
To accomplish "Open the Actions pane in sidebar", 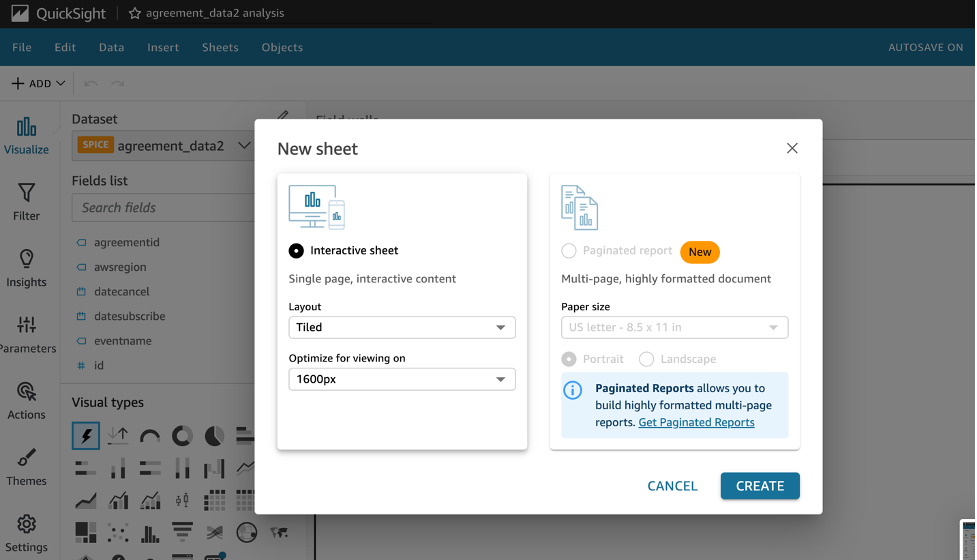I will 26,401.
